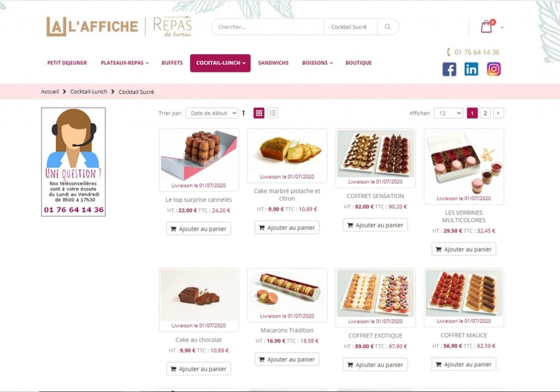Open the Date de début sort dropdown
560x392 pixels.
point(212,113)
